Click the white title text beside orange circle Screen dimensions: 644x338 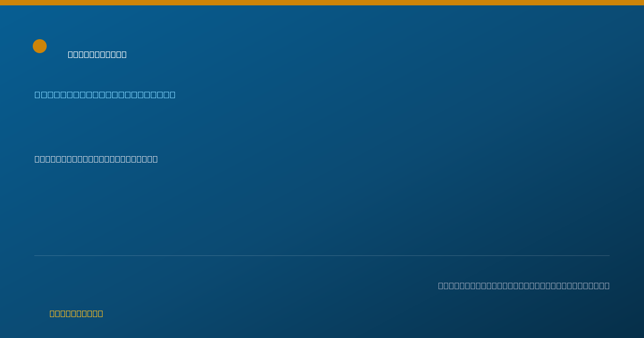coord(97,54)
